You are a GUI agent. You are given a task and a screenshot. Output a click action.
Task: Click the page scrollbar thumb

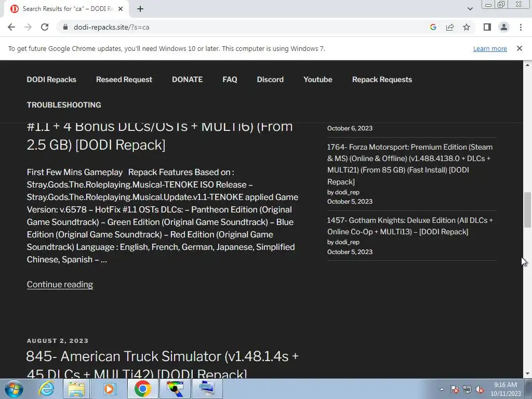pos(527,210)
